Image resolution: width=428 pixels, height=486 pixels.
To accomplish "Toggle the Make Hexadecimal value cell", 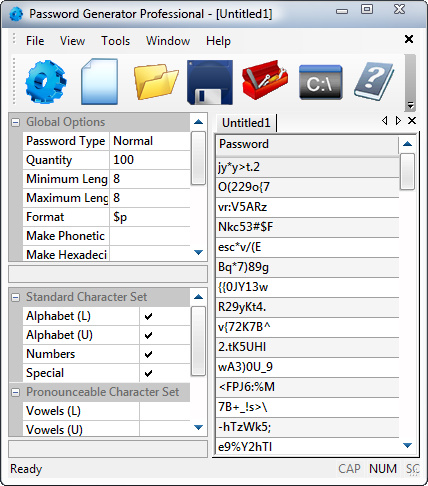I will (150, 254).
